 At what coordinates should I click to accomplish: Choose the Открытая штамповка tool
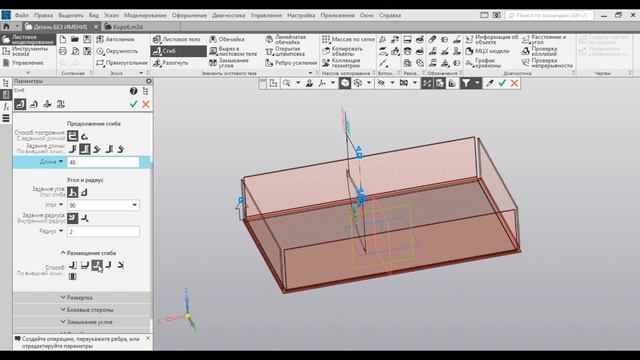tap(285, 51)
